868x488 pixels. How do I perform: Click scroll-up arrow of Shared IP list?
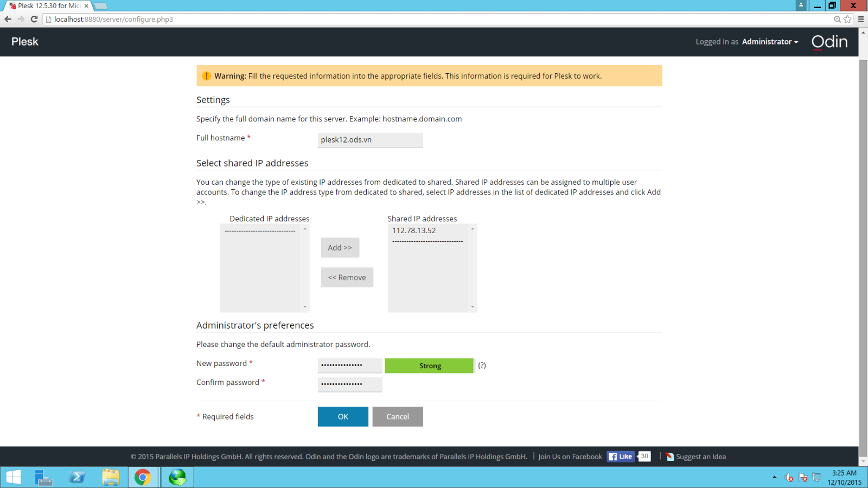pyautogui.click(x=473, y=229)
